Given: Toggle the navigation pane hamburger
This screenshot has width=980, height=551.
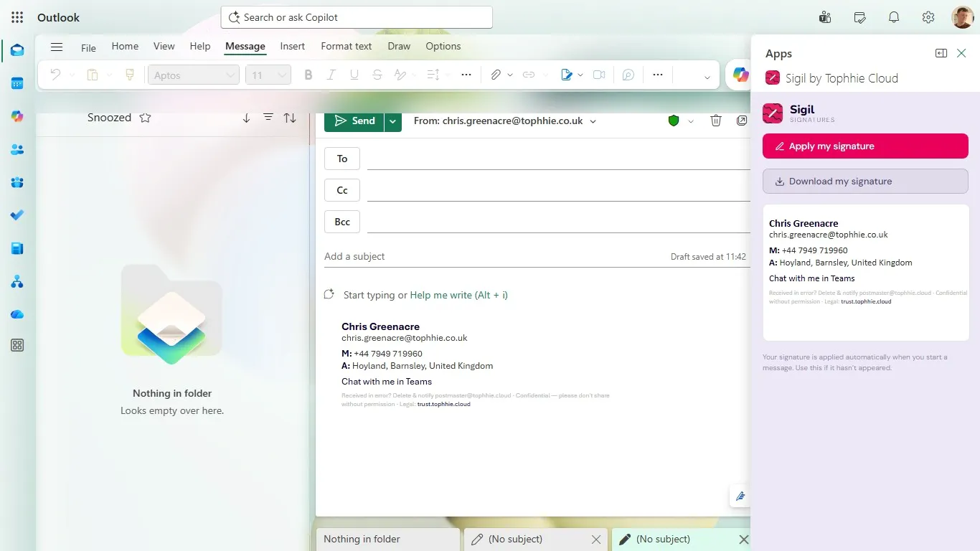Looking at the screenshot, I should tap(57, 47).
